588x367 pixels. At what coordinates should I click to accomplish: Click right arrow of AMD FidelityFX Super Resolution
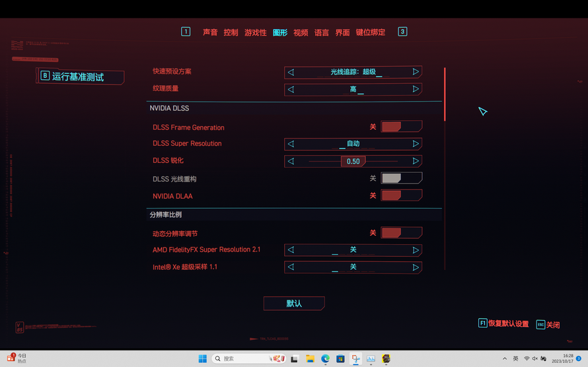[416, 250]
